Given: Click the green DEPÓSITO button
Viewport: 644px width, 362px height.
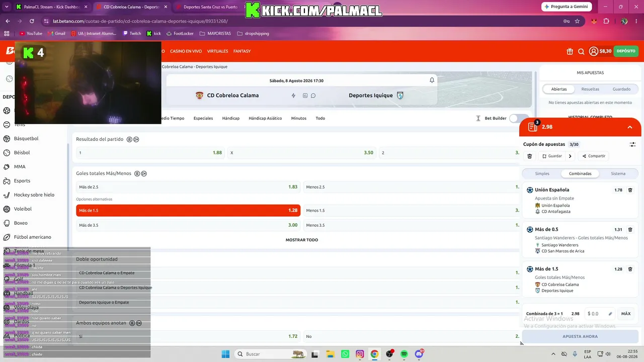Looking at the screenshot, I should [626, 51].
